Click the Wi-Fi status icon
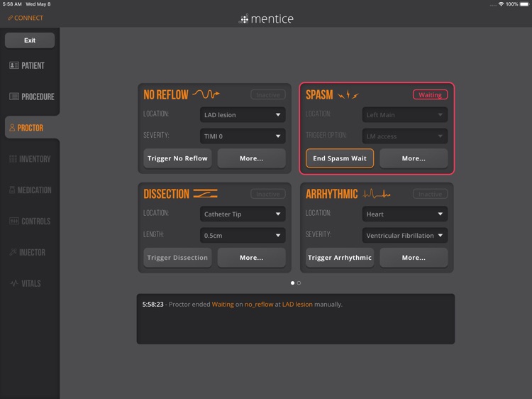This screenshot has width=532, height=399. pyautogui.click(x=501, y=4)
